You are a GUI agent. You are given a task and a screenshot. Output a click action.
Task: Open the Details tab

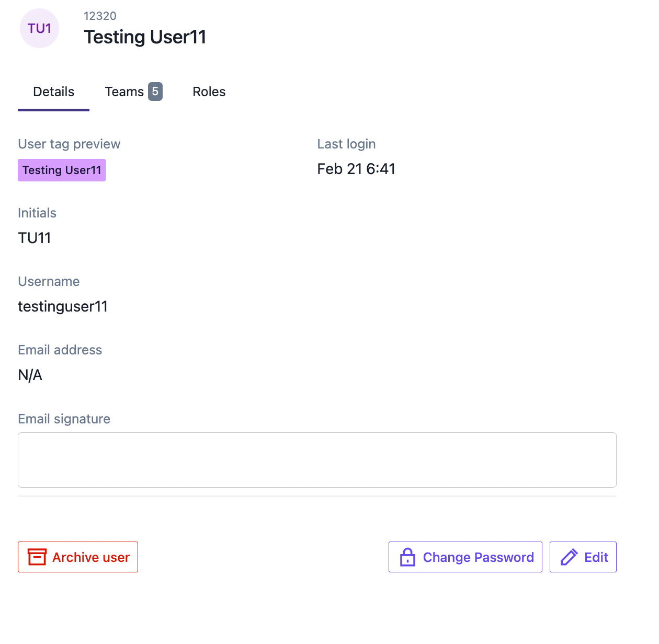tap(53, 92)
